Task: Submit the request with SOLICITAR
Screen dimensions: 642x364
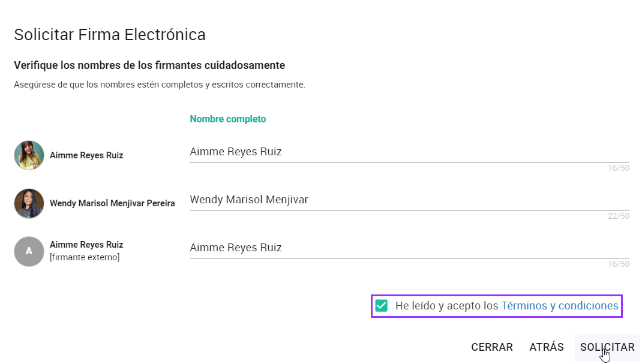Action: coord(607,347)
